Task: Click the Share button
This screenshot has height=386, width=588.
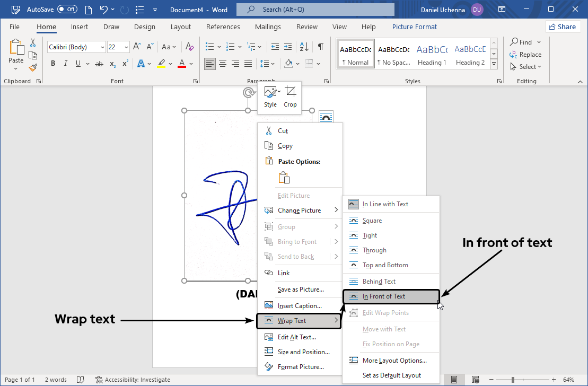Action: click(563, 26)
